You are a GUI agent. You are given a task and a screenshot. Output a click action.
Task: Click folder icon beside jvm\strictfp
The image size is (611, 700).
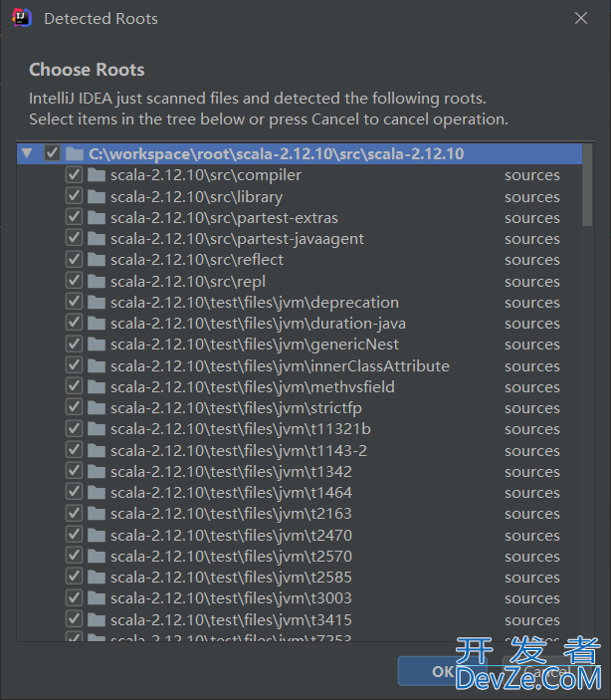click(97, 408)
